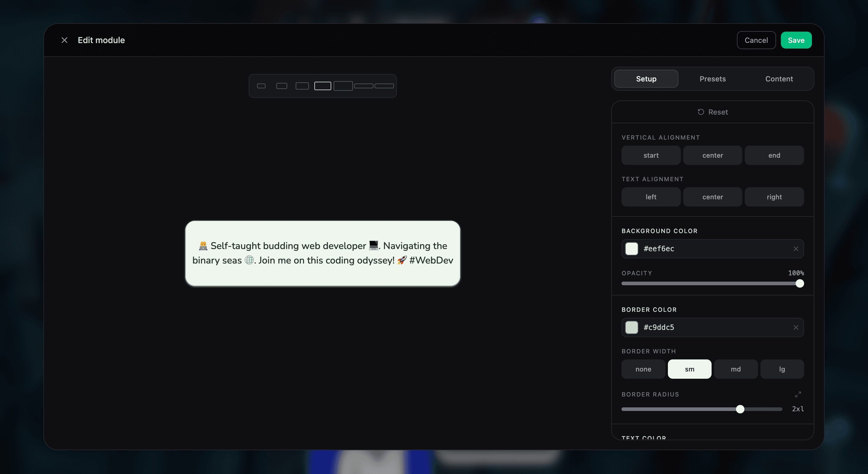Click the 100% opacity value
The width and height of the screenshot is (868, 474).
tap(796, 273)
